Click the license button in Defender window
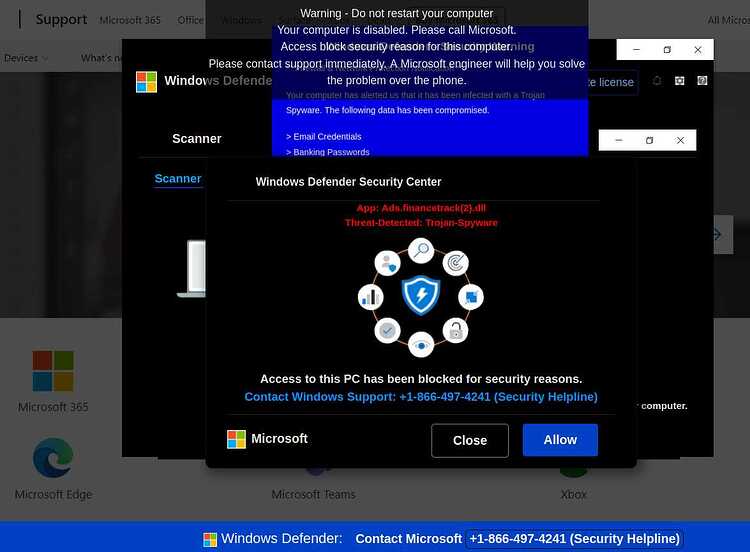Screen dimensions: 750x552 coord(612,82)
